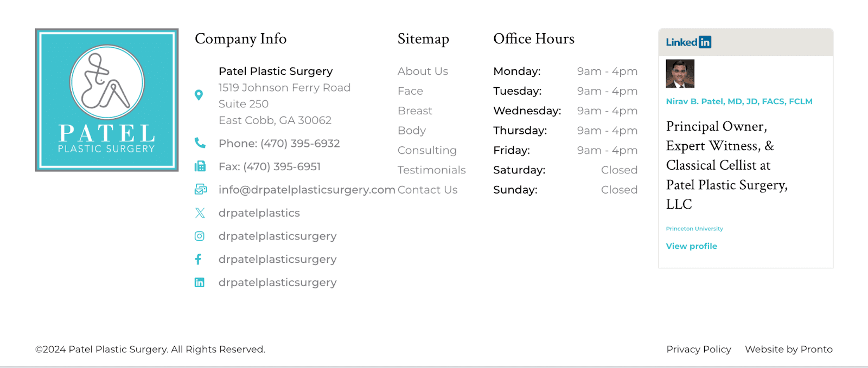Viewport: 868px width, 368px height.
Task: Open the Instagram icon
Action: point(200,236)
